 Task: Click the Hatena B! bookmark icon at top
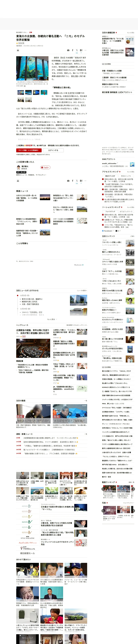coord(81,50)
